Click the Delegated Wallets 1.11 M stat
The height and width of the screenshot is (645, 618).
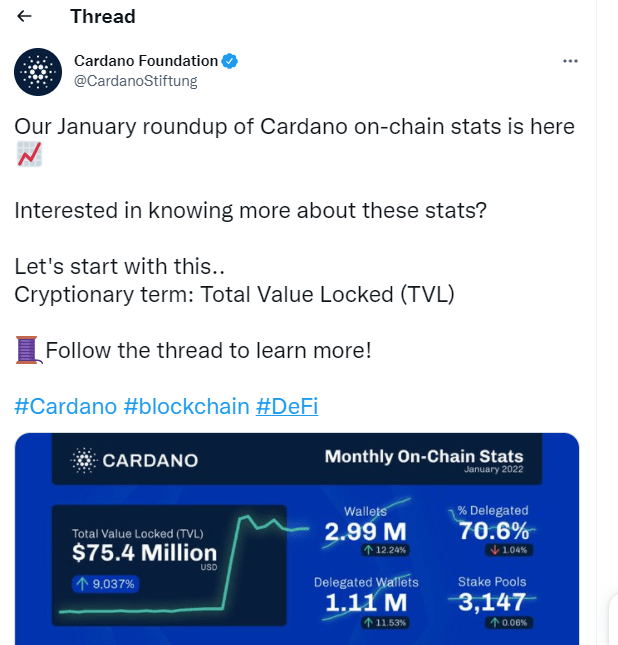click(366, 603)
